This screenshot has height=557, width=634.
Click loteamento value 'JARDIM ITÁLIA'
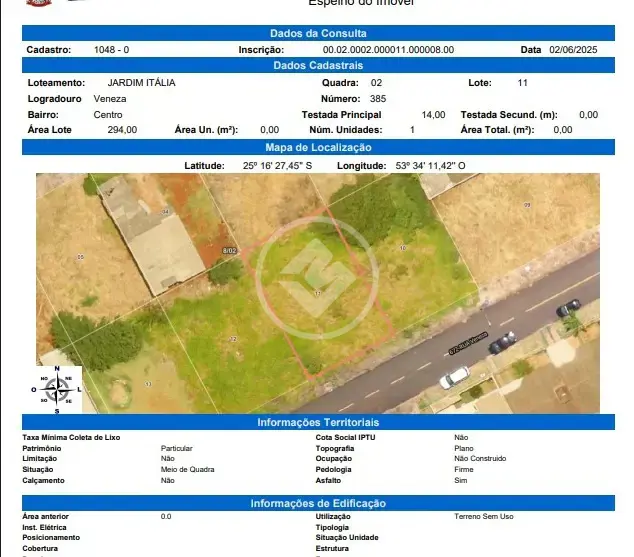click(142, 82)
